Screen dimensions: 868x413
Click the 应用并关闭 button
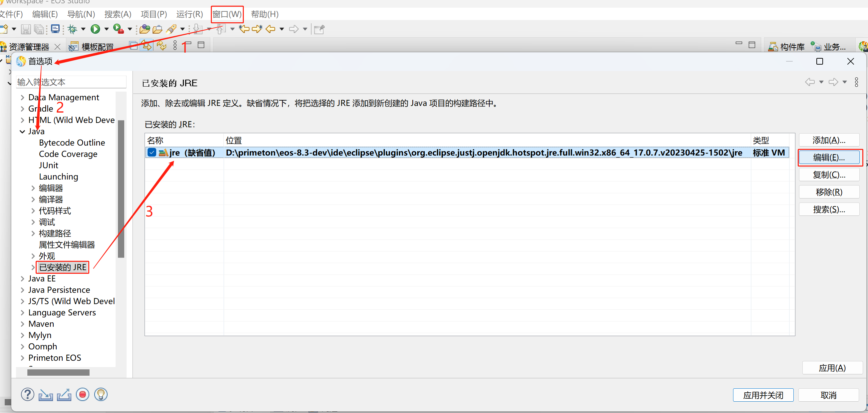pos(763,395)
